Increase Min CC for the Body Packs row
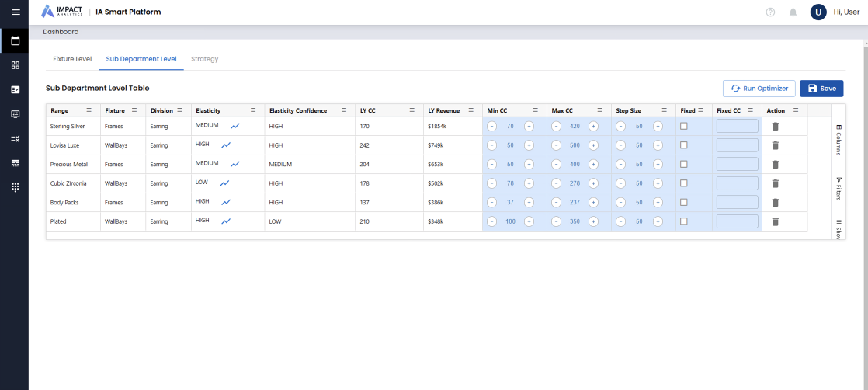Screen dimensions: 868x390 (x=529, y=202)
